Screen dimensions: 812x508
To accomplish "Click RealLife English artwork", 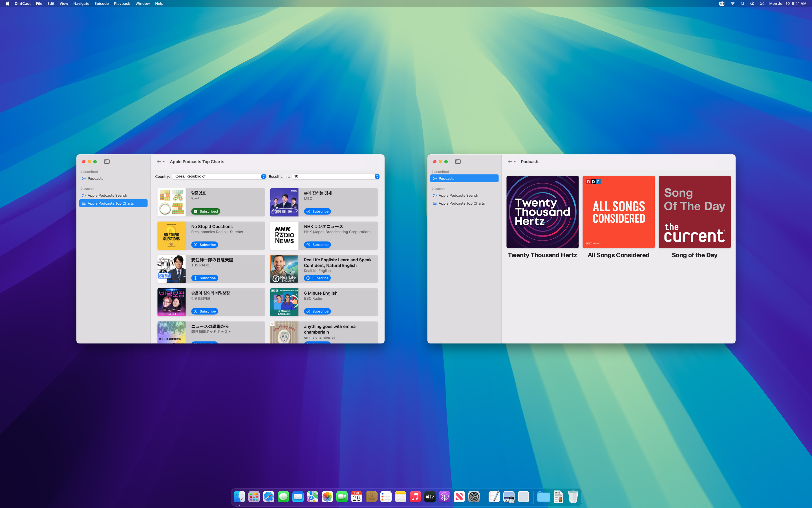I will pos(284,269).
